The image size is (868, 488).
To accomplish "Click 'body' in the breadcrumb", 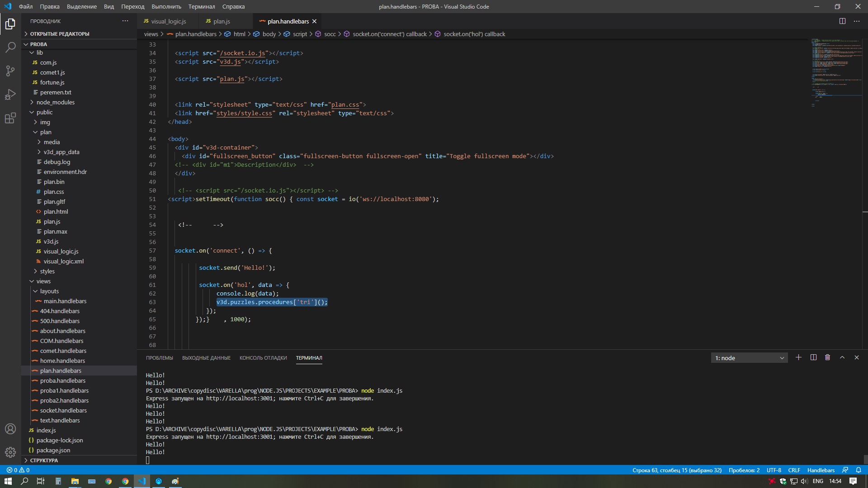I will [269, 34].
